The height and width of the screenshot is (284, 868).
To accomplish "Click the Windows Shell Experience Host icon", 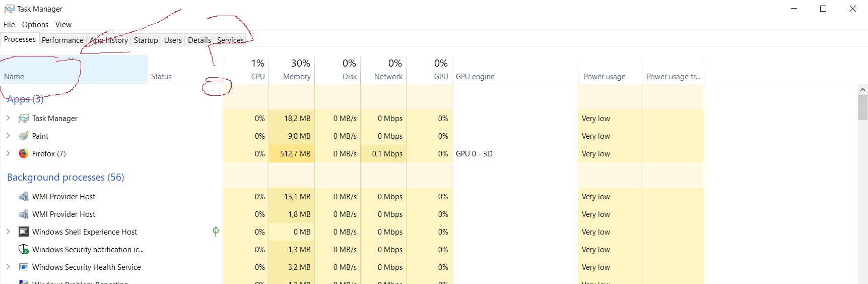I will coord(24,232).
